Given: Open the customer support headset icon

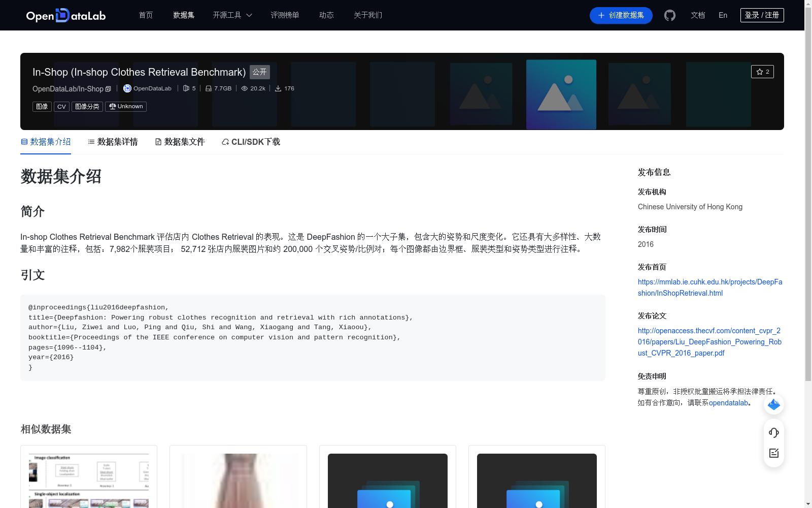Looking at the screenshot, I should click(x=774, y=433).
